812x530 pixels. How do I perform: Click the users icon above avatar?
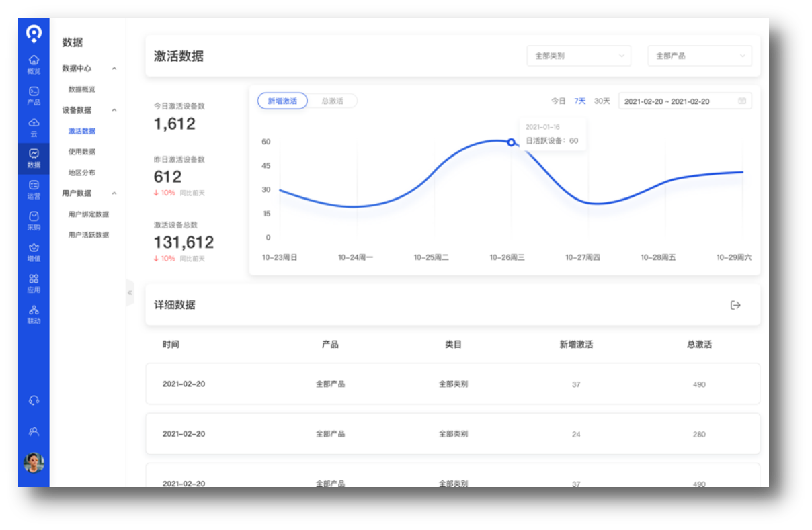click(x=34, y=431)
